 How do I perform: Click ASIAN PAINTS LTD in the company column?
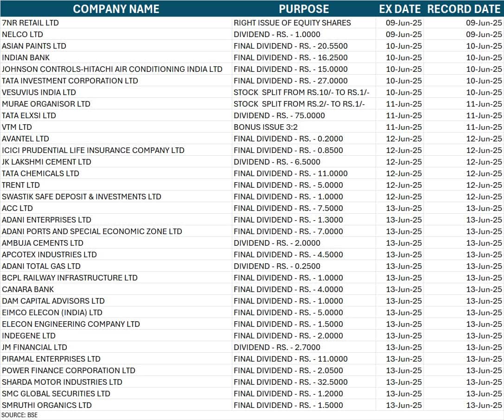point(34,46)
